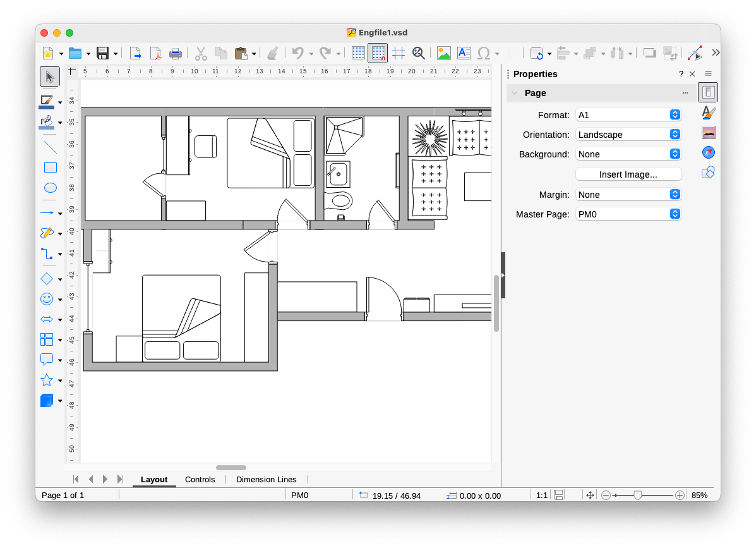Open the Format dropdown showing A1
This screenshot has height=548, width=756.
pos(628,115)
